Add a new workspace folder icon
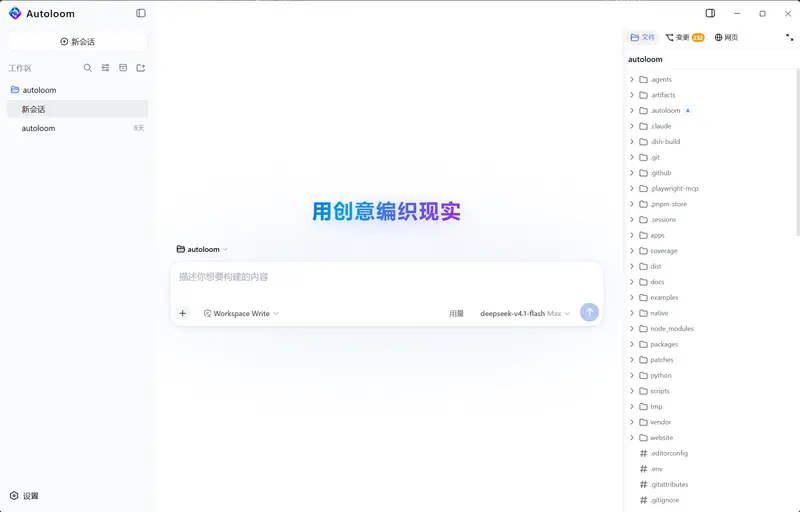This screenshot has height=512, width=800. coord(141,68)
